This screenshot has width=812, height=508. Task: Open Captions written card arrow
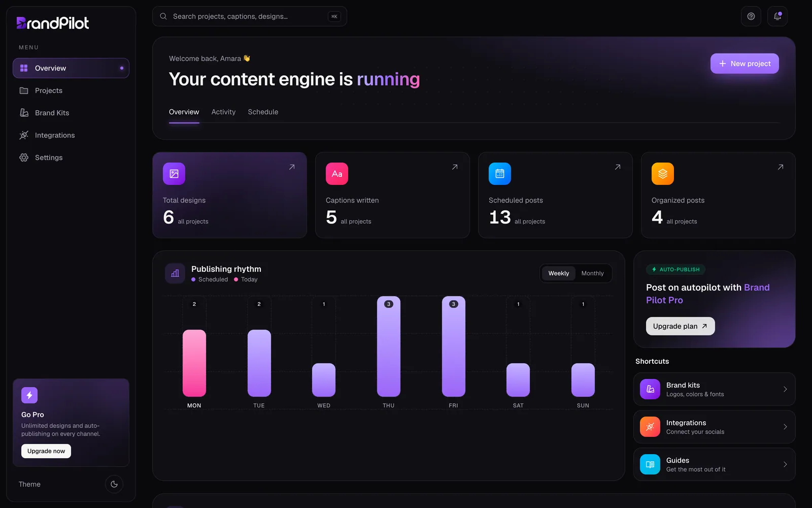point(455,167)
